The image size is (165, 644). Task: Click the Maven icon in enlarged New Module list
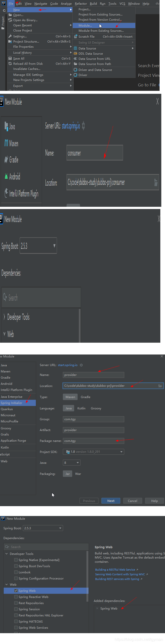pos(6,143)
